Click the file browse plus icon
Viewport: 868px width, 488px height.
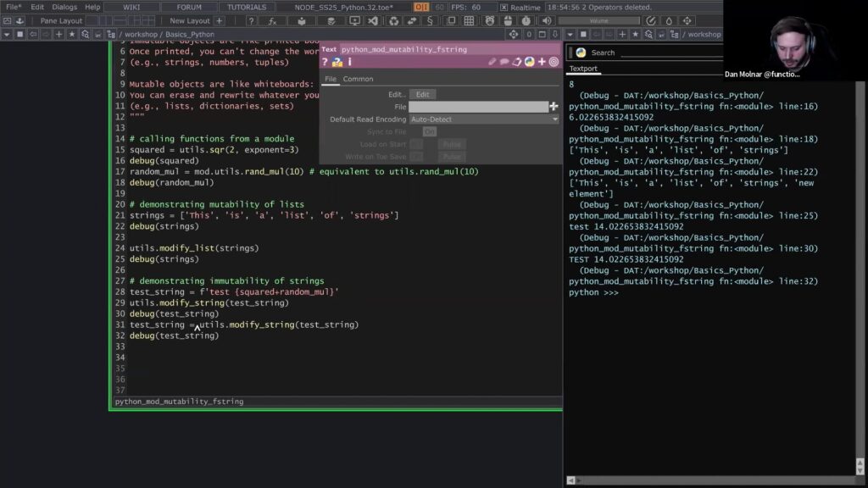pyautogui.click(x=554, y=107)
